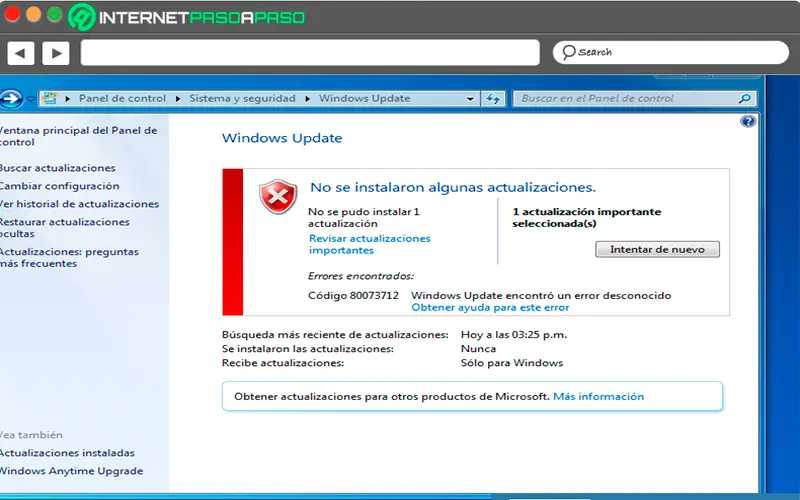Click the Más información link
This screenshot has width=800, height=500.
[x=598, y=396]
